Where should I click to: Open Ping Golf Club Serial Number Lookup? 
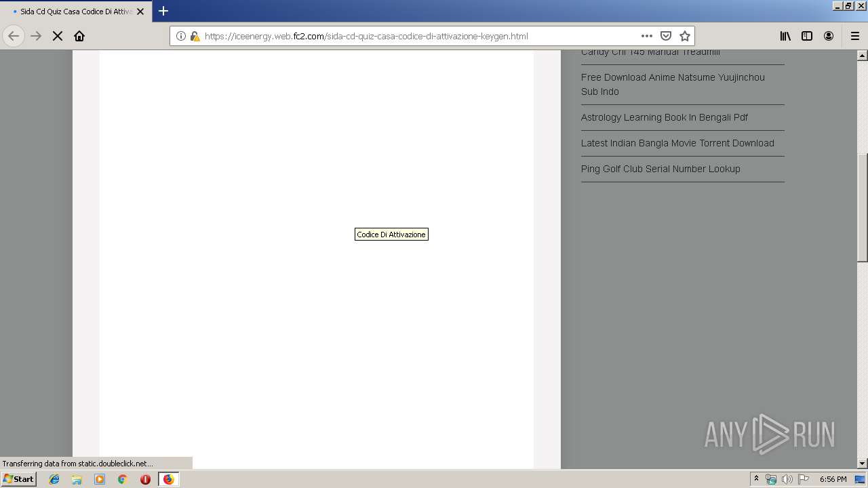pos(660,169)
